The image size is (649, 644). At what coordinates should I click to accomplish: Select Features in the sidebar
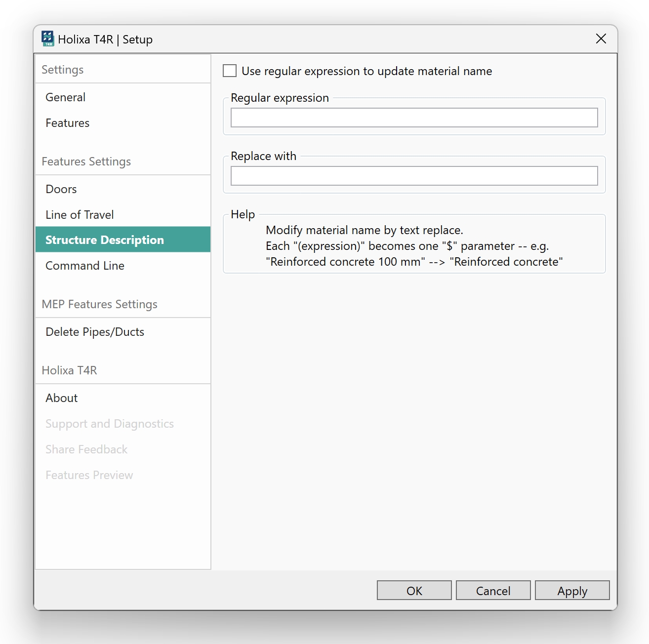tap(68, 123)
